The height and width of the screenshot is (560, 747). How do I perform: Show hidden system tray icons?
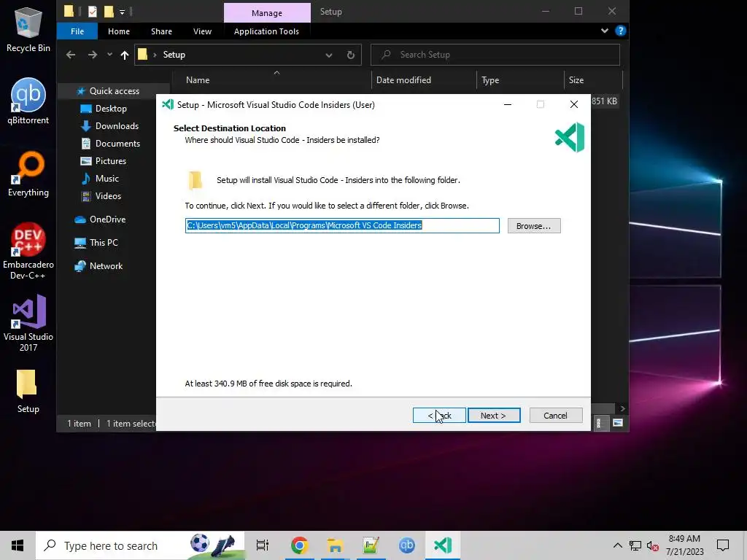[617, 545]
